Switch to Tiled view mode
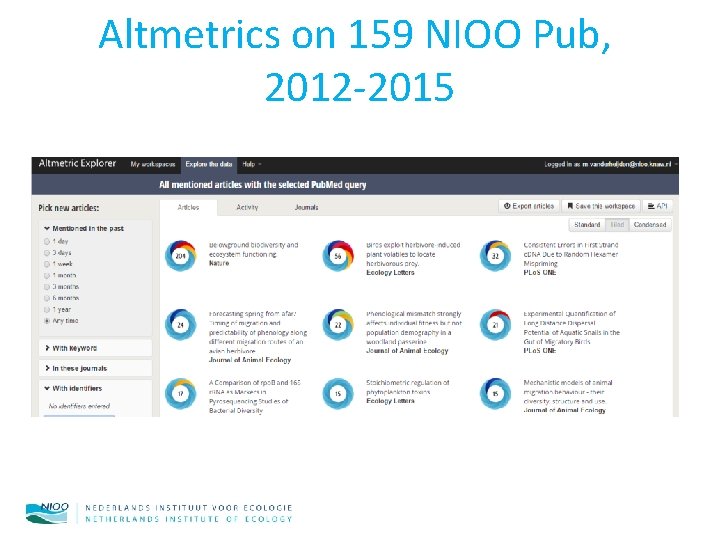 point(617,225)
